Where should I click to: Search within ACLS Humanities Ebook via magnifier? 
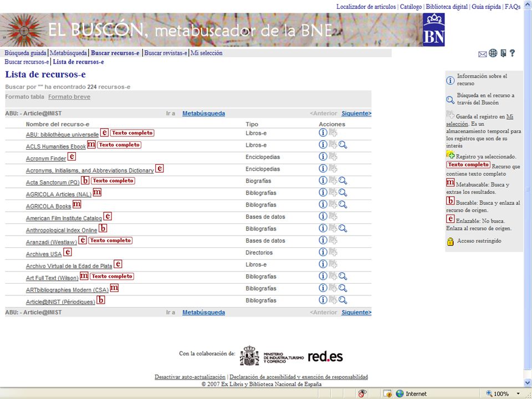coord(342,145)
